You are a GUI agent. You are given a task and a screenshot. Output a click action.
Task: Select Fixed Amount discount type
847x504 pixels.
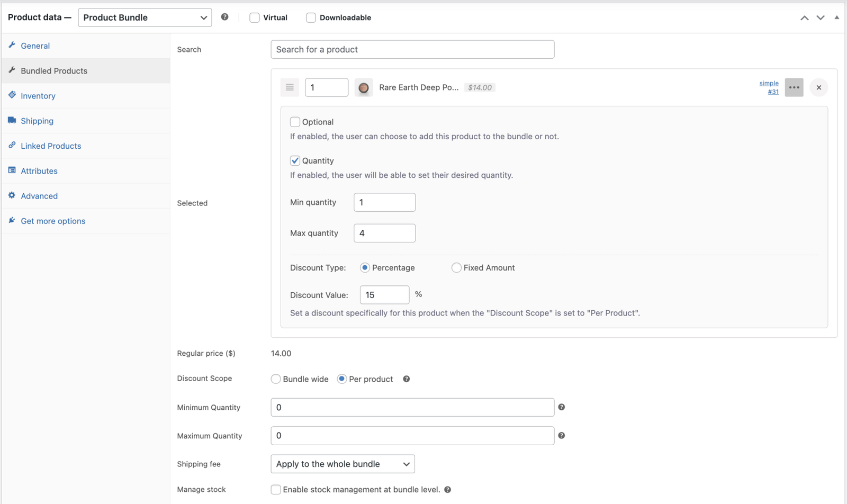pyautogui.click(x=456, y=268)
